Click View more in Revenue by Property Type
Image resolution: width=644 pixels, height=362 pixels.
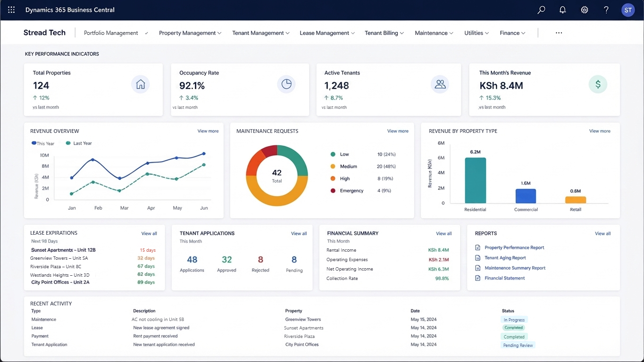click(x=600, y=131)
